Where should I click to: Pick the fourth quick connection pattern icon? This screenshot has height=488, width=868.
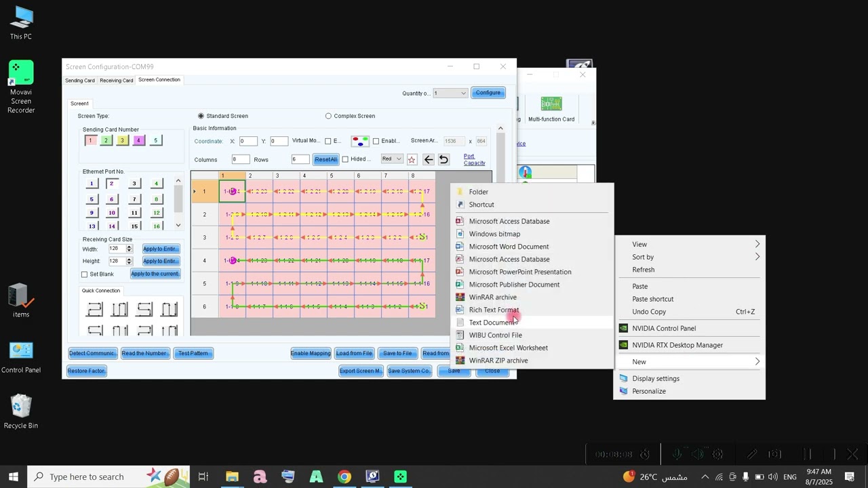tap(170, 310)
